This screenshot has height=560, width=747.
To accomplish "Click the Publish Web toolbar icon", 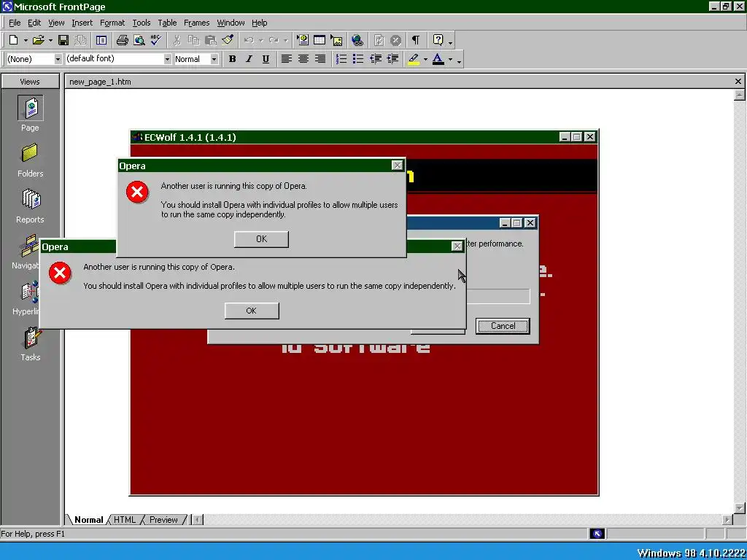I will [80, 41].
